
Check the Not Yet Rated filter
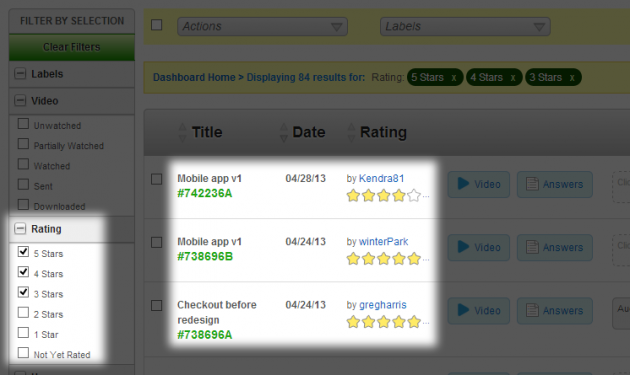click(x=23, y=353)
